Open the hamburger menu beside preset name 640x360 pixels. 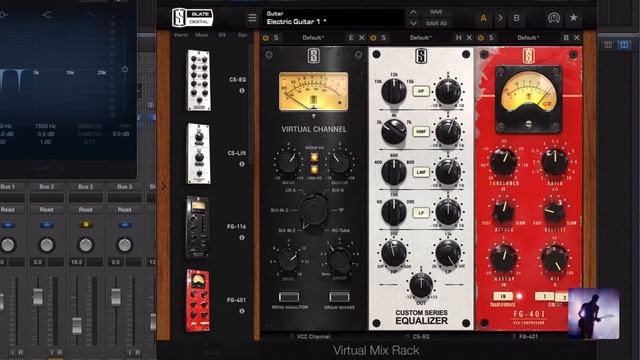252,18
